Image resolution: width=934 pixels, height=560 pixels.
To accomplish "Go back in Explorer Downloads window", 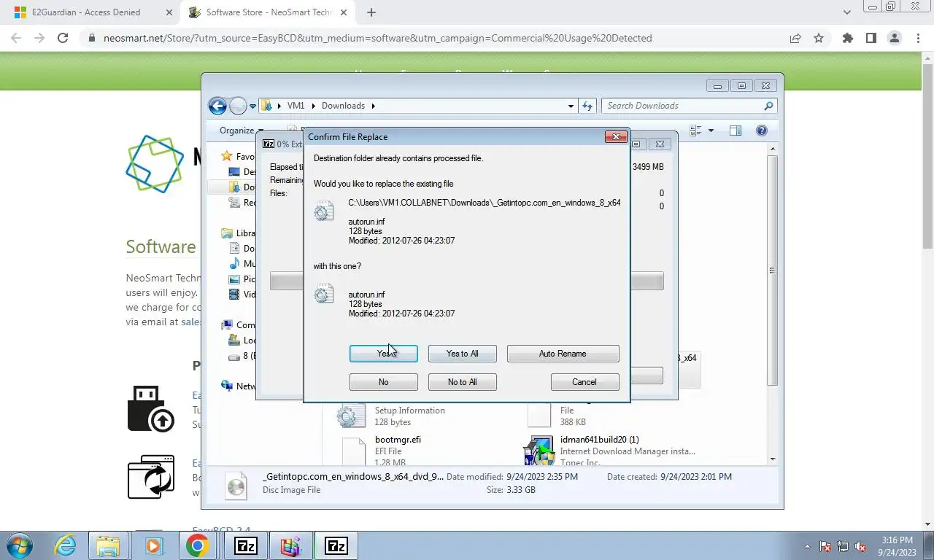I will point(217,106).
